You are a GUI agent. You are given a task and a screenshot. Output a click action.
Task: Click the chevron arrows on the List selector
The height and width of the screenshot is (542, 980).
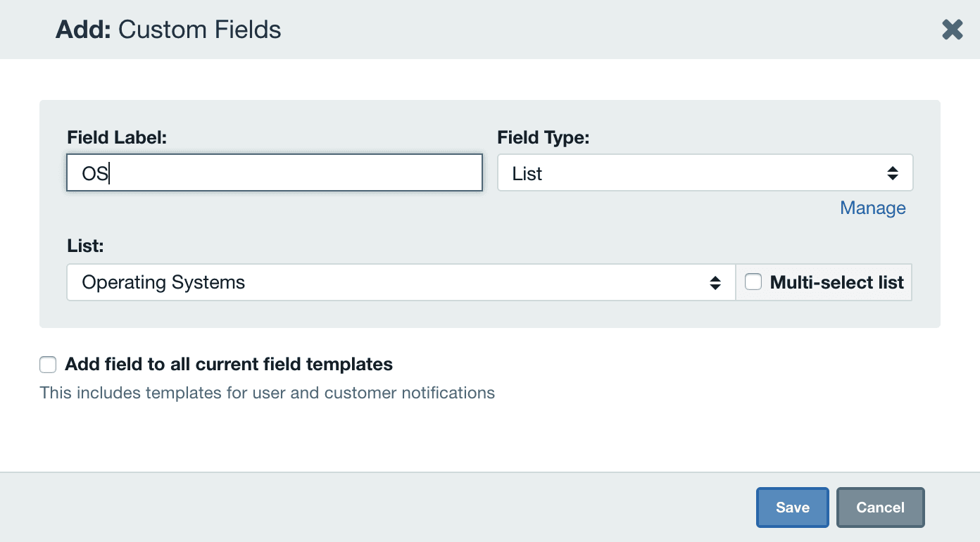click(717, 282)
